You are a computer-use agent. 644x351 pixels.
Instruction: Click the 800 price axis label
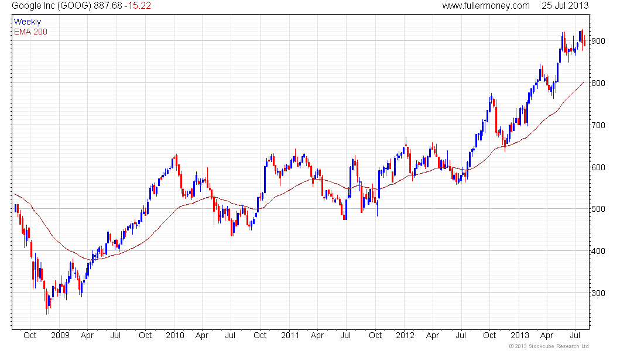598,83
